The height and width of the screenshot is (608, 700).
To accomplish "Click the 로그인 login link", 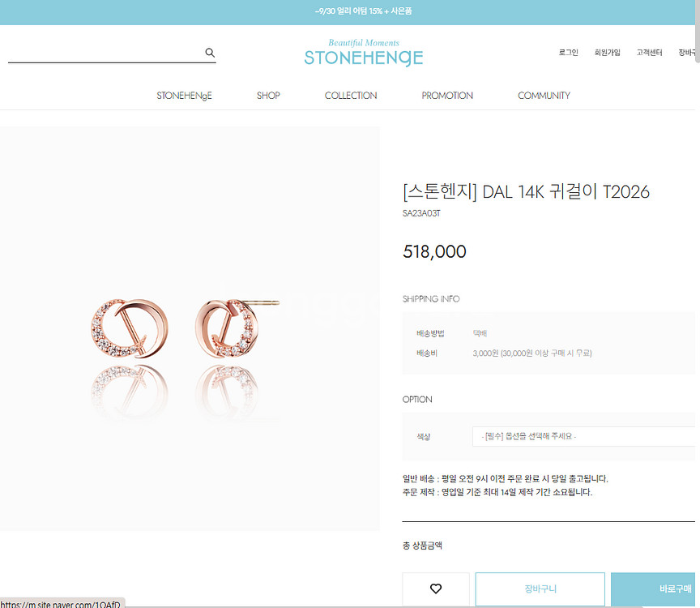I will (x=568, y=53).
